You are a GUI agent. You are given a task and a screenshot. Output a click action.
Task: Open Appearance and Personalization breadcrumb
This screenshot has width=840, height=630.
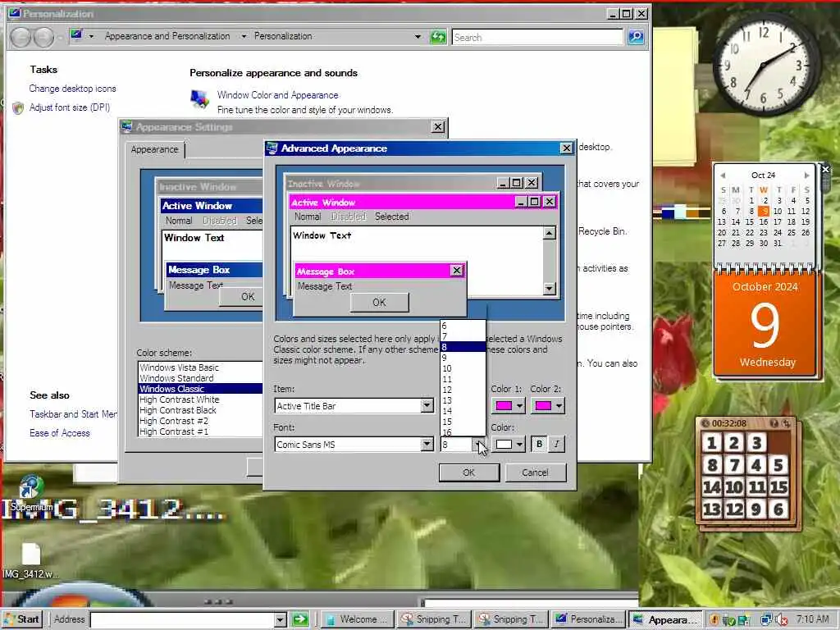[167, 36]
